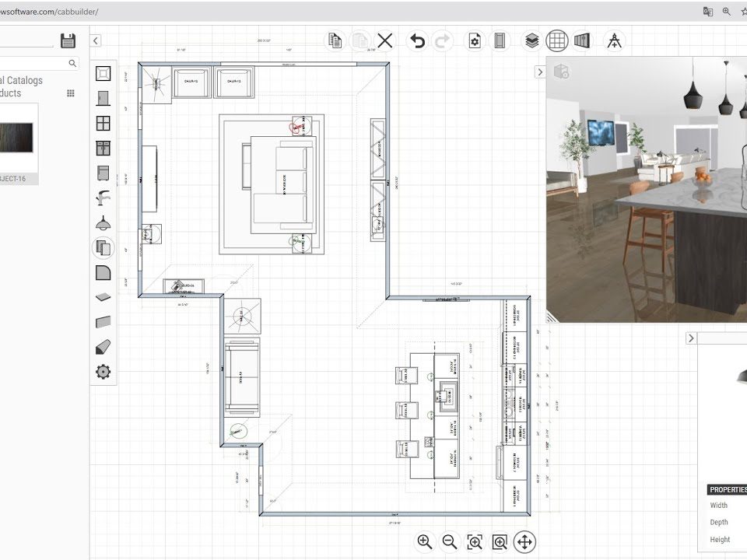This screenshot has width=747, height=560.
Task: Collapse the 3D preview panel chevron
Action: (540, 72)
